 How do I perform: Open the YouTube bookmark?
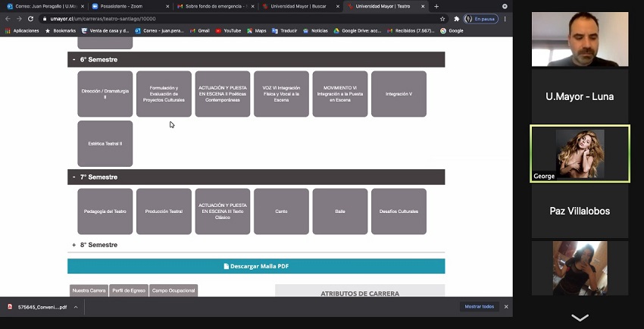pos(228,31)
